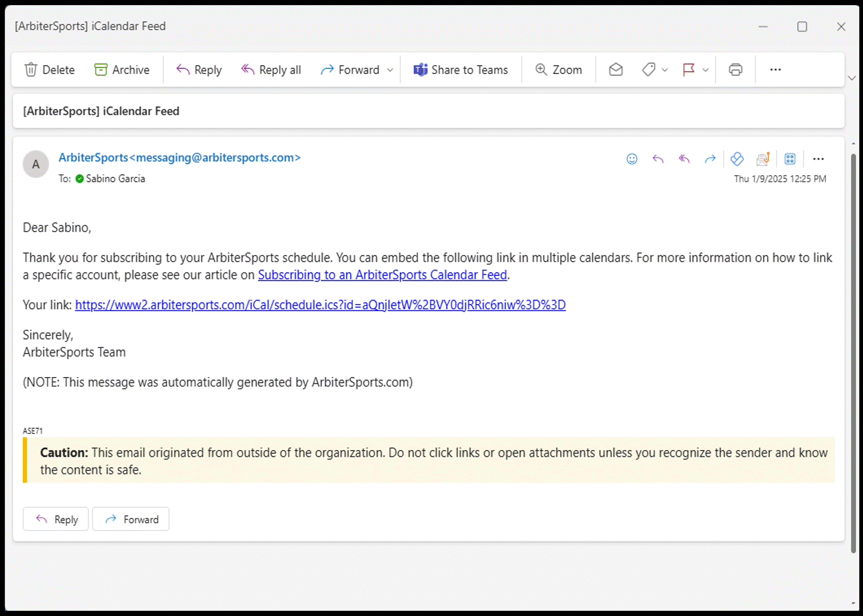Image resolution: width=863 pixels, height=616 pixels.
Task: Toggle the red flag on this message
Action: 688,70
